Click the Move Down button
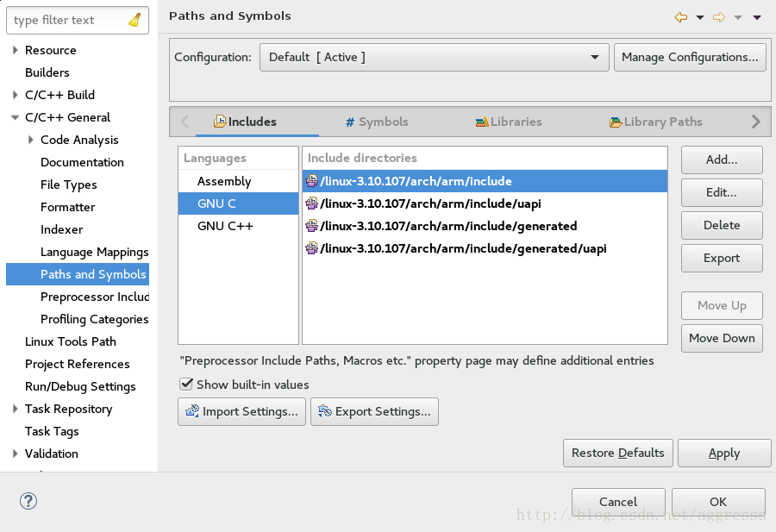 coord(722,338)
